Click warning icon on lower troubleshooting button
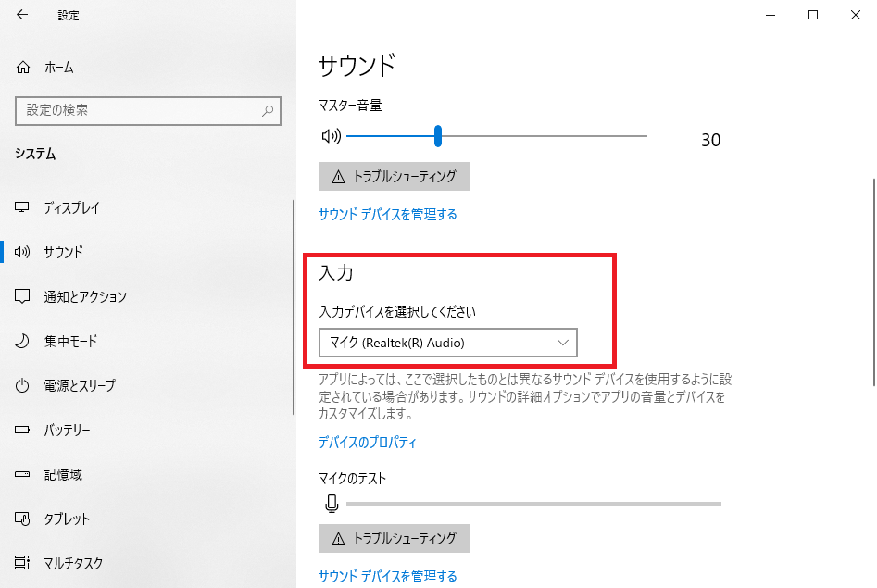 coord(338,539)
